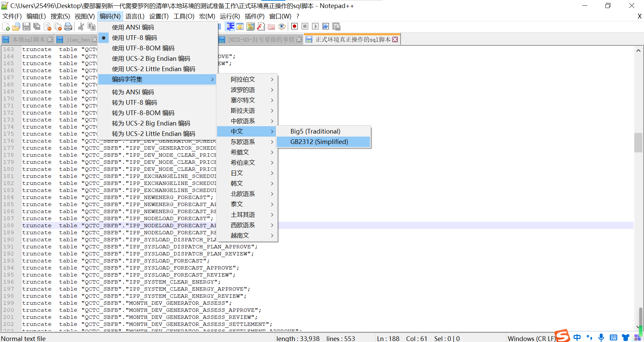Click 转为 UCS-2 Big Endian 编码

158,123
